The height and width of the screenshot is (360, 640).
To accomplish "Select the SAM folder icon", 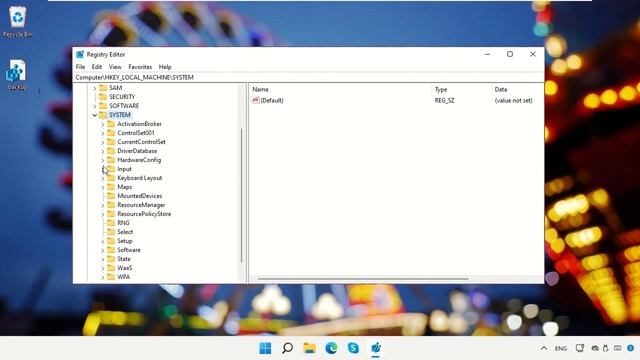I will (x=103, y=88).
